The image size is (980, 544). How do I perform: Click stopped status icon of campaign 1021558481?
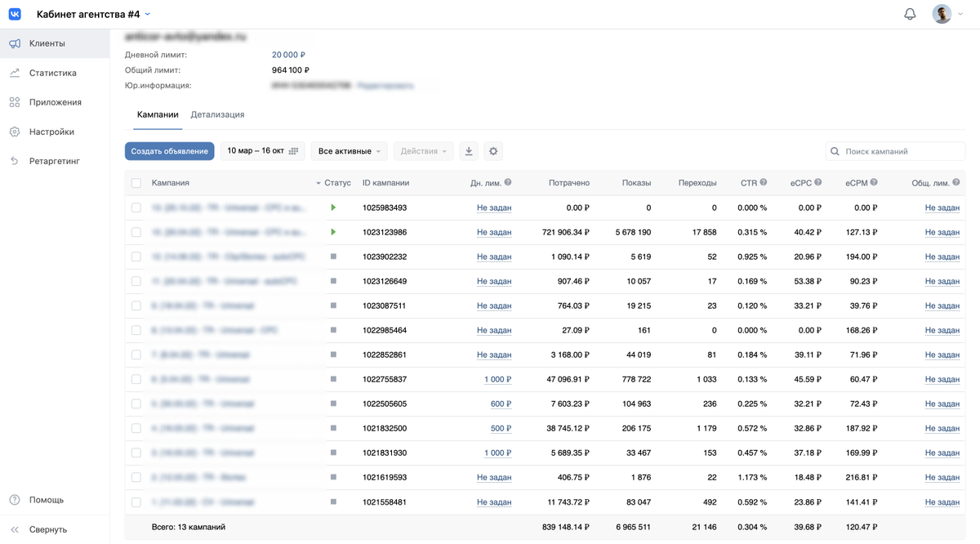pos(333,502)
